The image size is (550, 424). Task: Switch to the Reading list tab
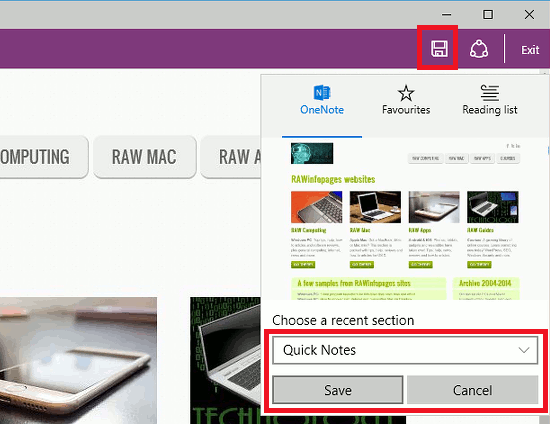[490, 101]
